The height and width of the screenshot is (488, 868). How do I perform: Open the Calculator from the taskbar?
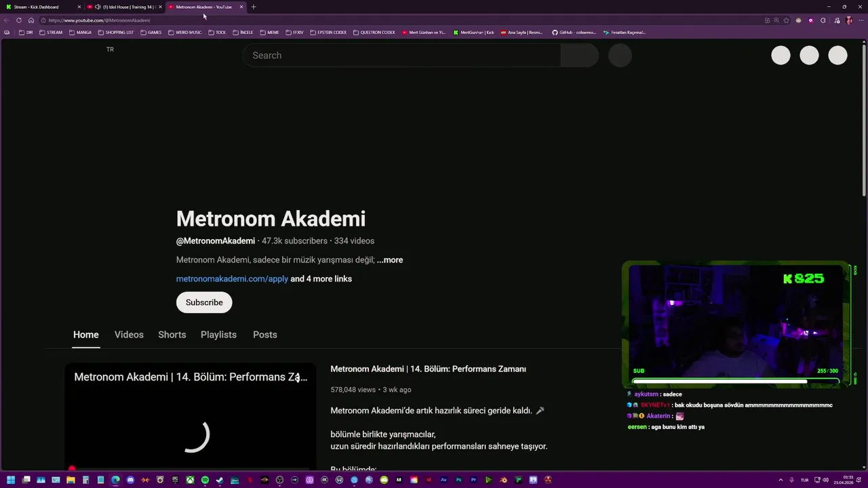85,480
